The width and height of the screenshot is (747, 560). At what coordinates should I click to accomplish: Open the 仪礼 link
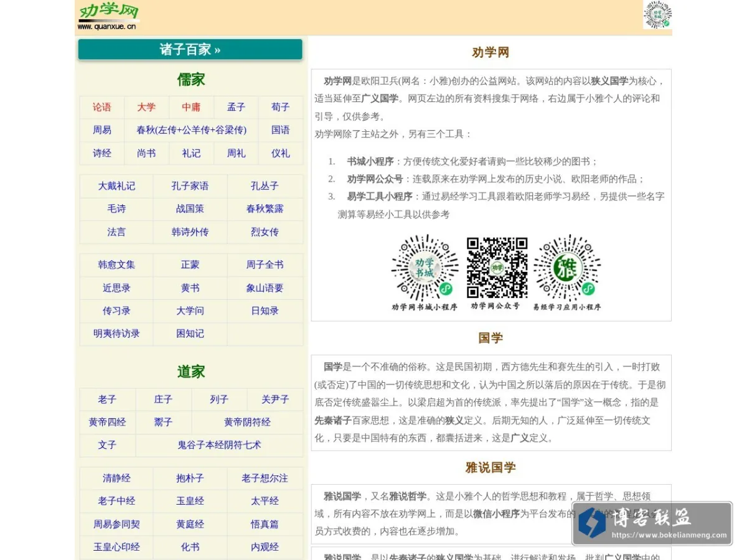tap(281, 153)
